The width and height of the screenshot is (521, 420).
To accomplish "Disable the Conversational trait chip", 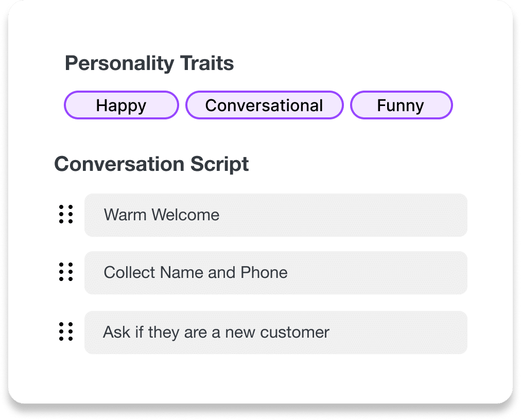I will pos(264,105).
